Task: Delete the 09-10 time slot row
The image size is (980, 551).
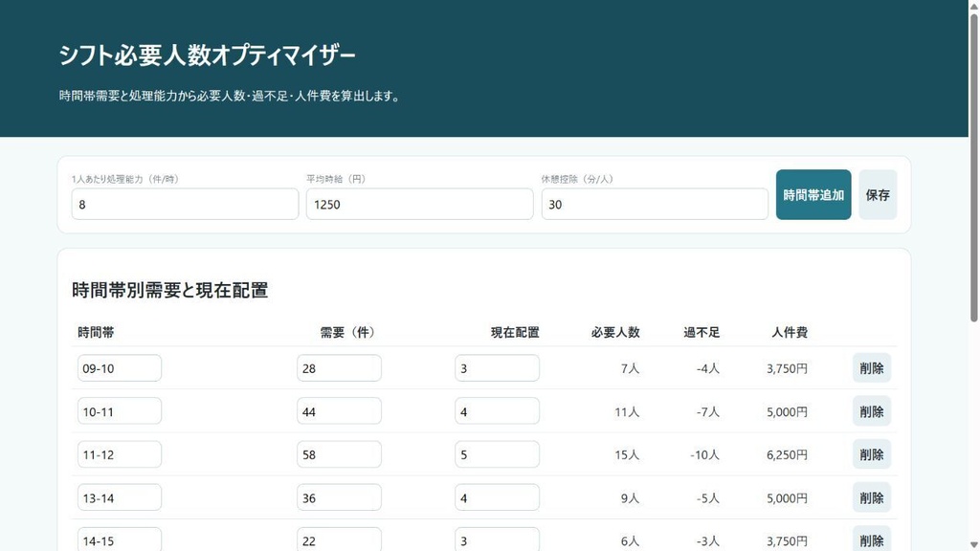Action: coord(871,368)
